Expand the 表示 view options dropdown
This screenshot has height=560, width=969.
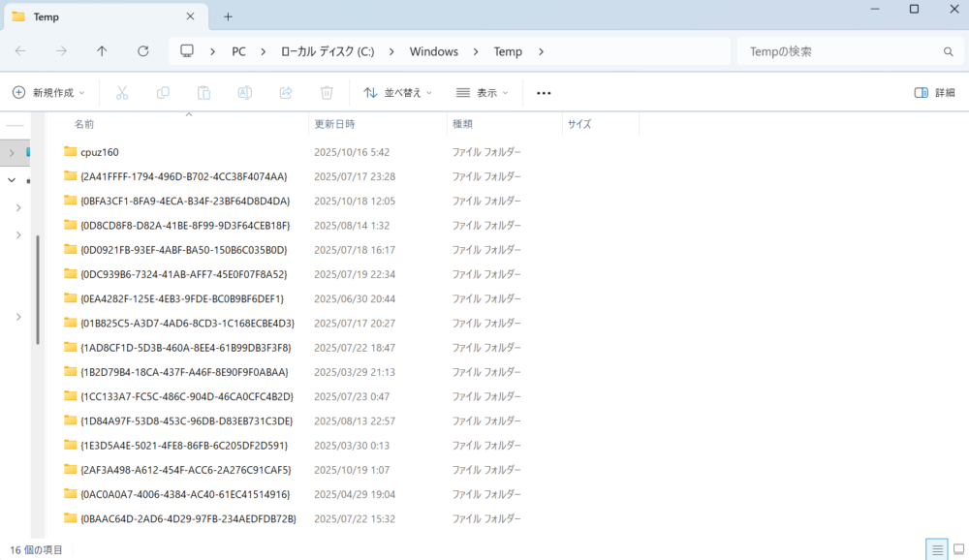483,93
